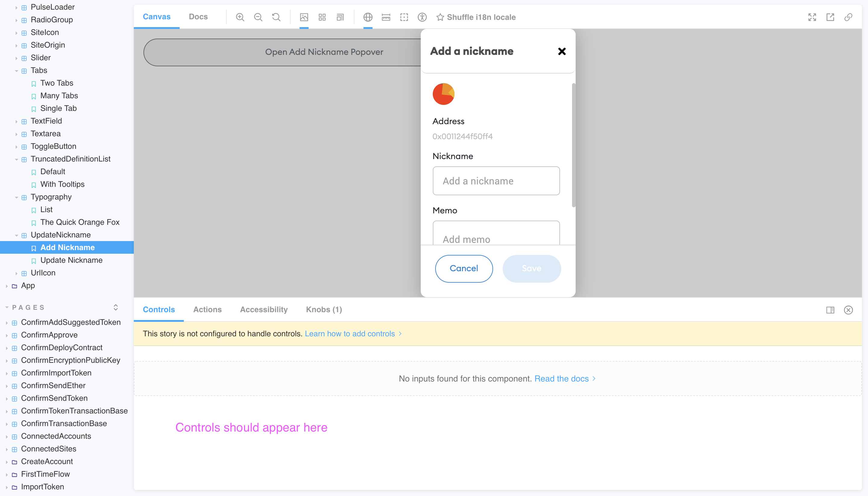Open the canvas in a new tab
This screenshot has height=496, width=868.
(x=830, y=17)
